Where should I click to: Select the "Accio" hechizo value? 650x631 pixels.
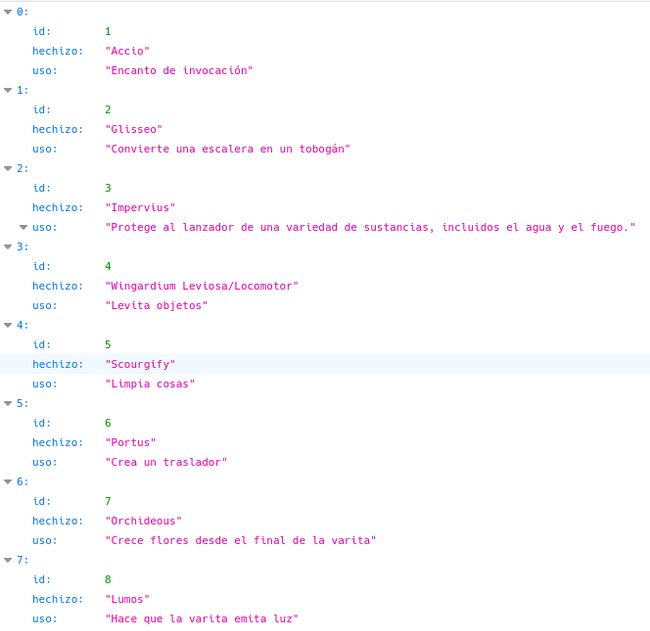[x=127, y=51]
